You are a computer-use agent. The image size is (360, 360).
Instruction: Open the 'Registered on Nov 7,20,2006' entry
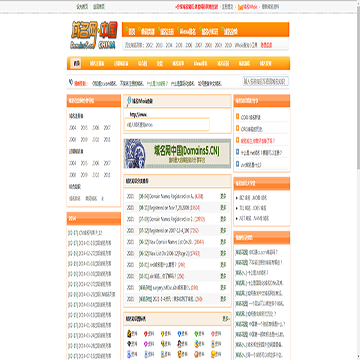[x=169, y=208]
